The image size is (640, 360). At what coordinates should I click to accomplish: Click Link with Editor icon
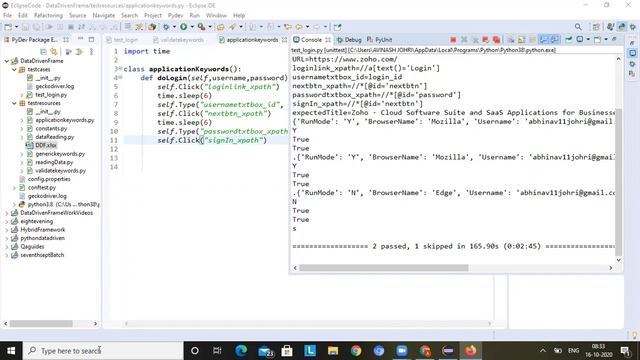coord(53,52)
